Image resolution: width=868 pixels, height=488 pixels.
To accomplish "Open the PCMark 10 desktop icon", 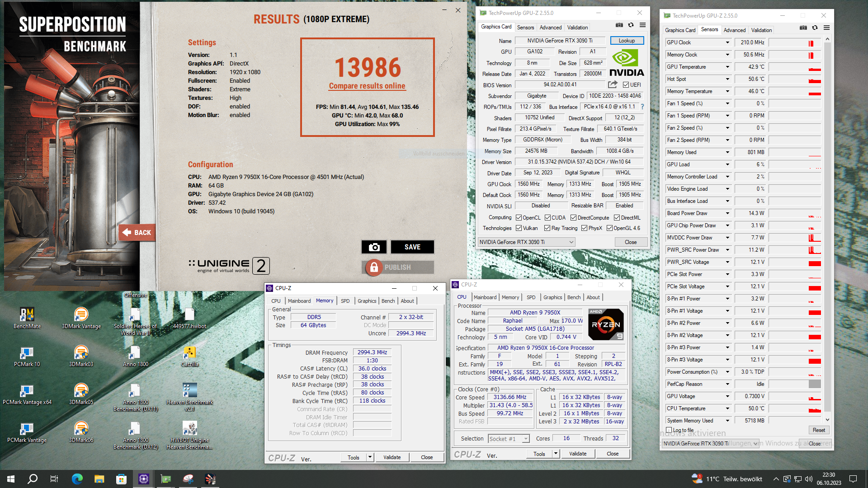I will (27, 356).
